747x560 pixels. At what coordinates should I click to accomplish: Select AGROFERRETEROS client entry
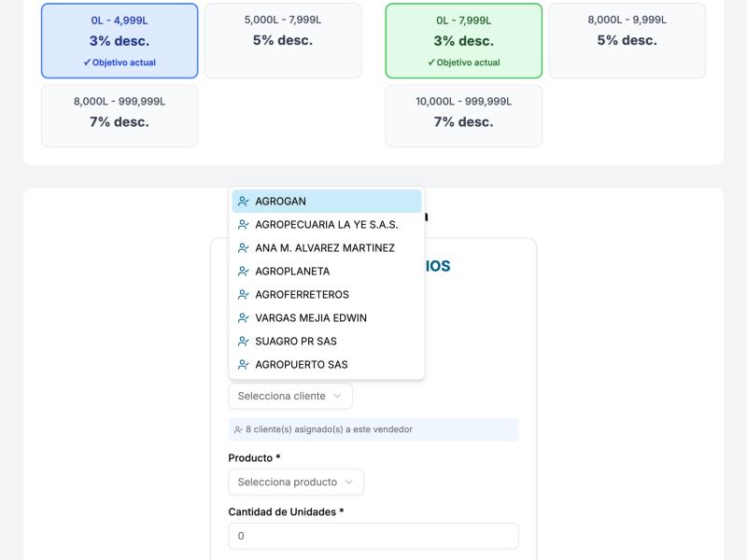point(326,294)
